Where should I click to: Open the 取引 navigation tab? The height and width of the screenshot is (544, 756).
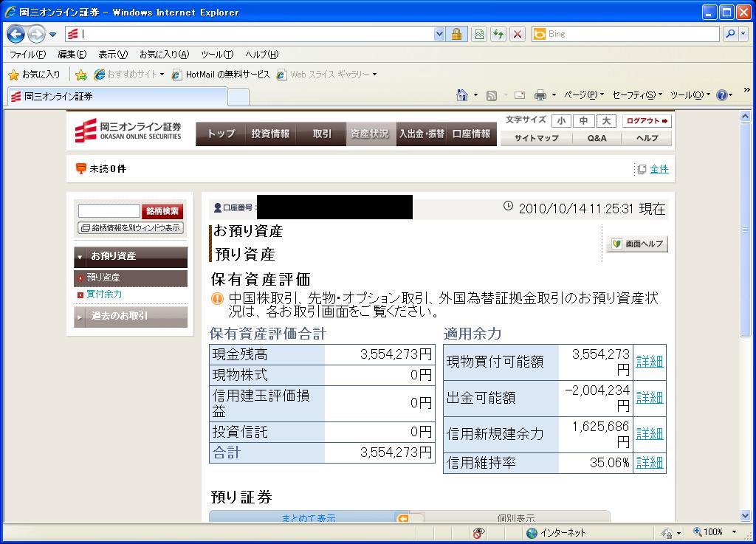tap(322, 134)
